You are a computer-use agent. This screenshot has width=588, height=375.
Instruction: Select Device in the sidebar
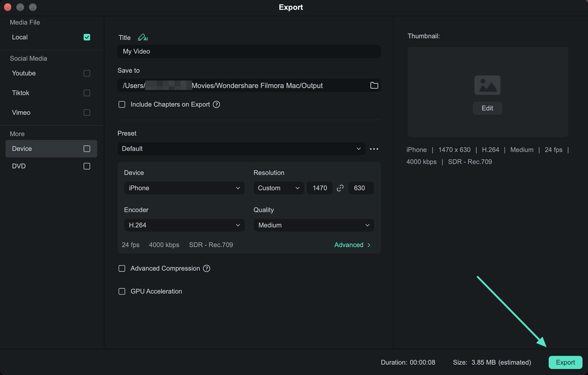point(51,149)
